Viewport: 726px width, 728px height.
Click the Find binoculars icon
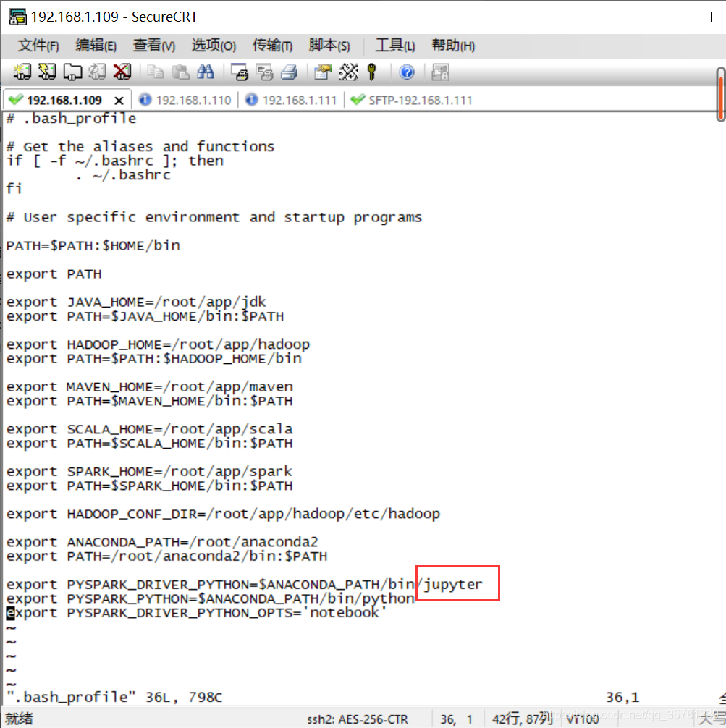(206, 72)
